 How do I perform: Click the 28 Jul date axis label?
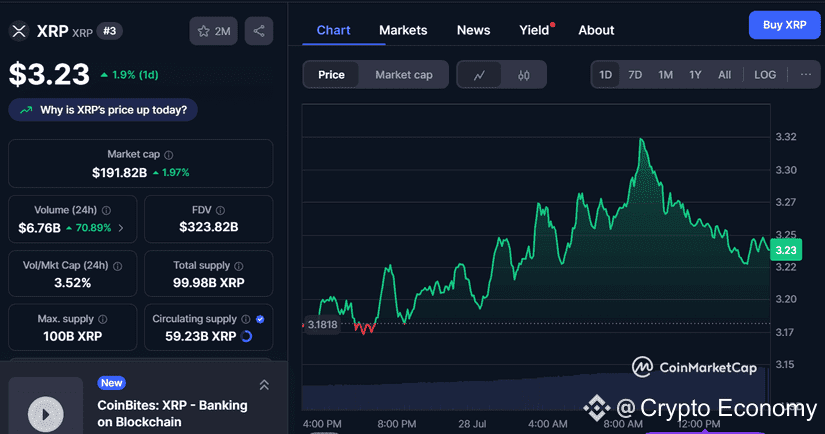[x=472, y=423]
